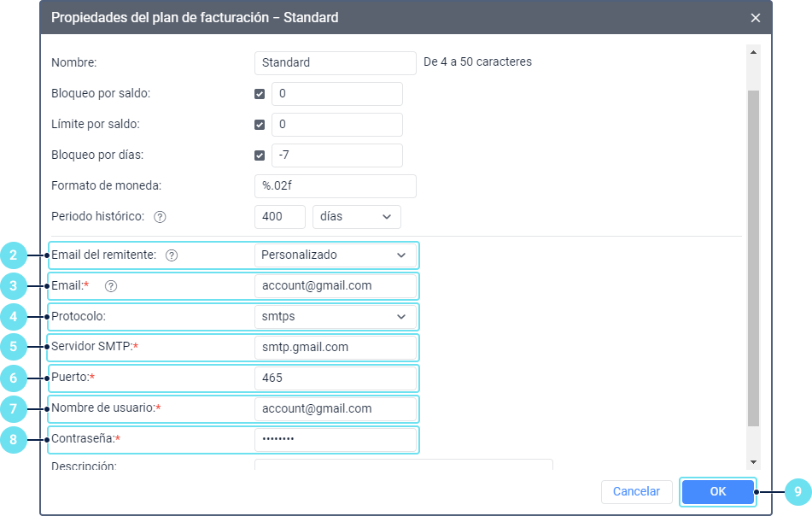Close the billing plan properties dialog
This screenshot has width=812, height=516.
756,17
